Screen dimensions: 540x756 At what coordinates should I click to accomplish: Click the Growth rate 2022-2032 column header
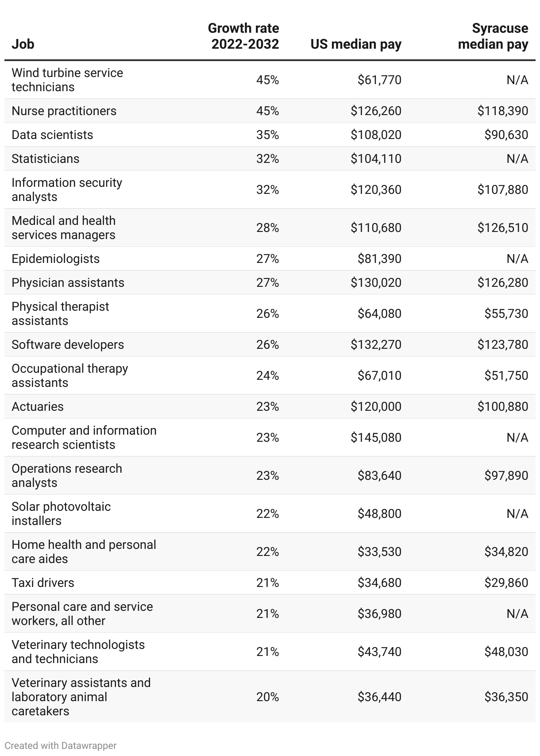point(243,36)
